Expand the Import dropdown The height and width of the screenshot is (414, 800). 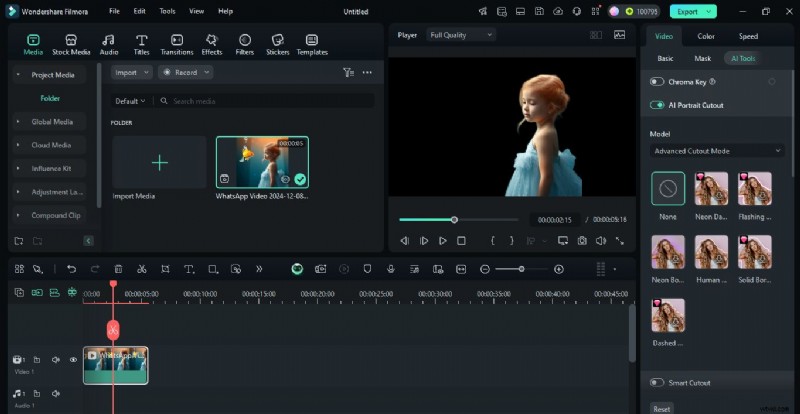(131, 73)
